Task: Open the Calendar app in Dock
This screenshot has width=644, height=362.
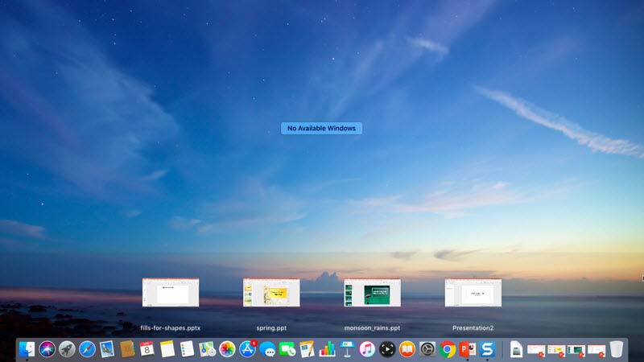Action: [x=147, y=349]
